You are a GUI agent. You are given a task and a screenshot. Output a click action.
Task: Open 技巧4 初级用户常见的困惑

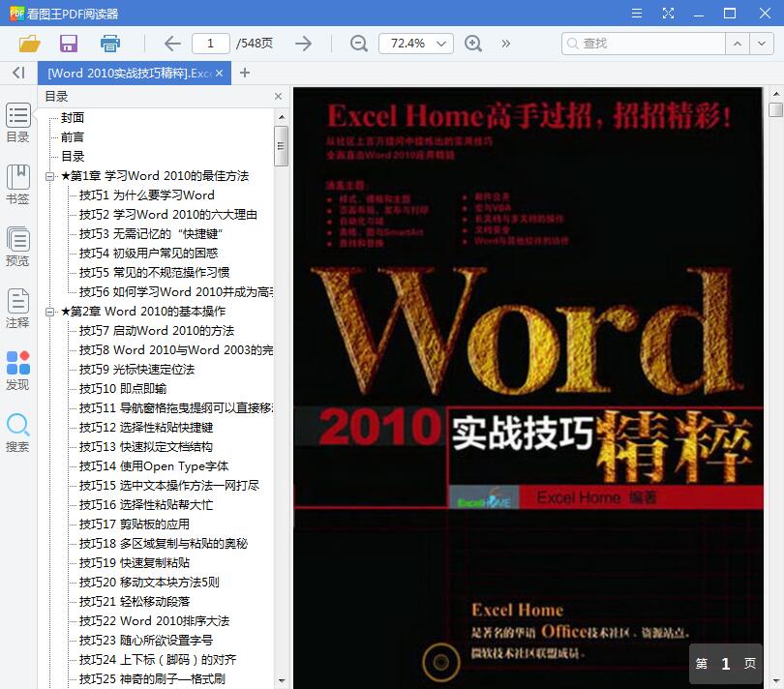pyautogui.click(x=148, y=254)
